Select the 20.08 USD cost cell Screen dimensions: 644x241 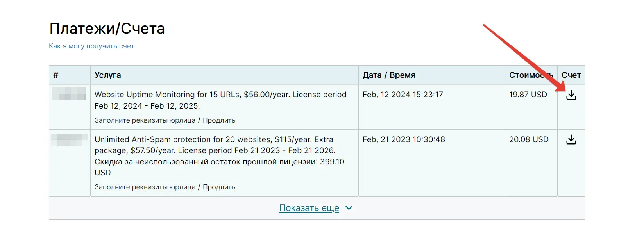coord(528,139)
